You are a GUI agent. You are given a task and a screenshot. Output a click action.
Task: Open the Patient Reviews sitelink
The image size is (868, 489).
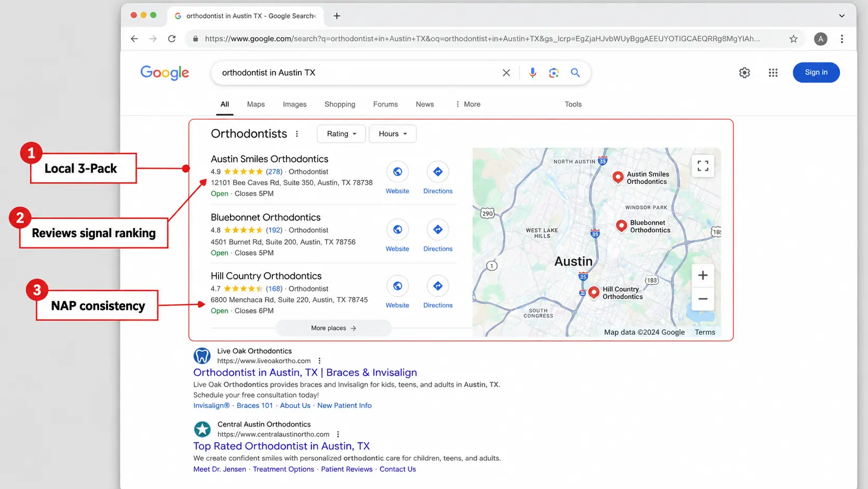pos(347,469)
